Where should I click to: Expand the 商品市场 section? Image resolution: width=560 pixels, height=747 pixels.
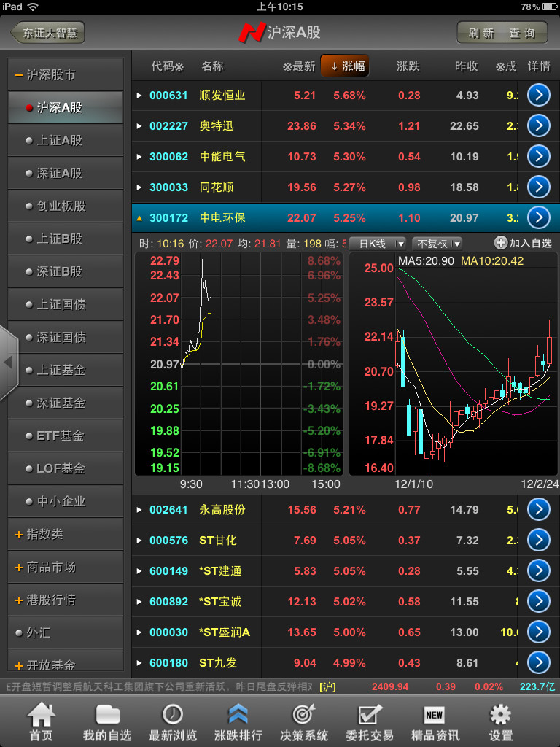(66, 567)
